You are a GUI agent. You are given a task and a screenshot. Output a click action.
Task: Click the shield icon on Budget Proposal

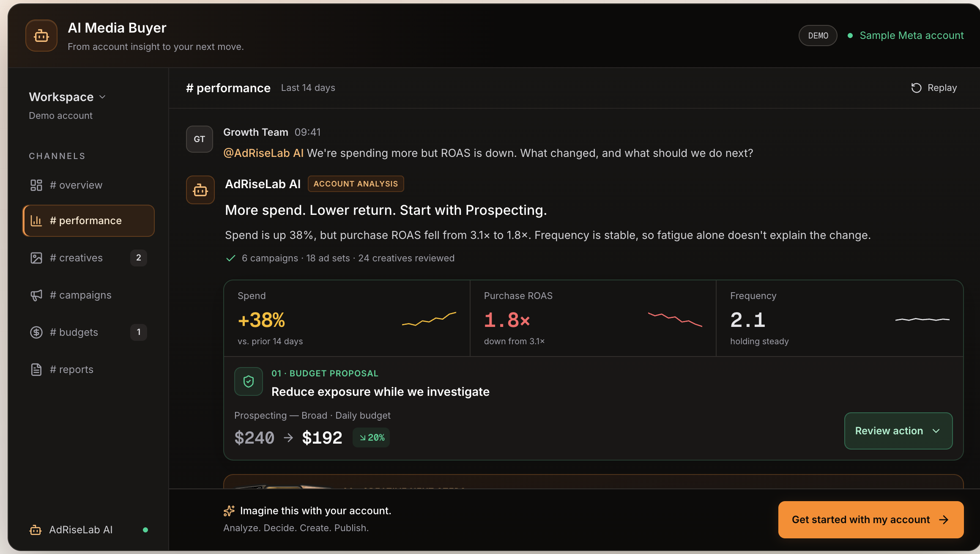point(249,381)
